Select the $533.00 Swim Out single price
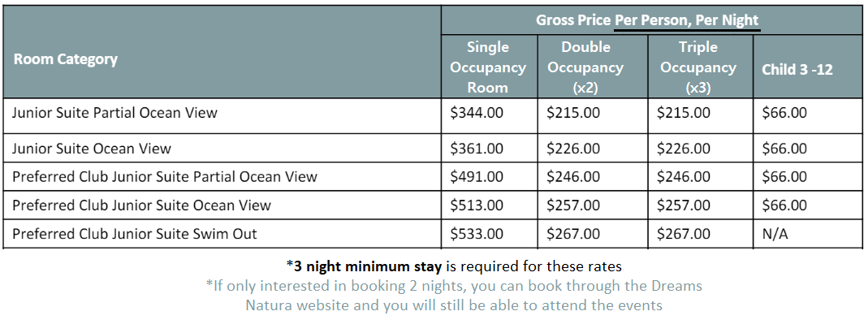The width and height of the screenshot is (868, 320). coord(477,234)
